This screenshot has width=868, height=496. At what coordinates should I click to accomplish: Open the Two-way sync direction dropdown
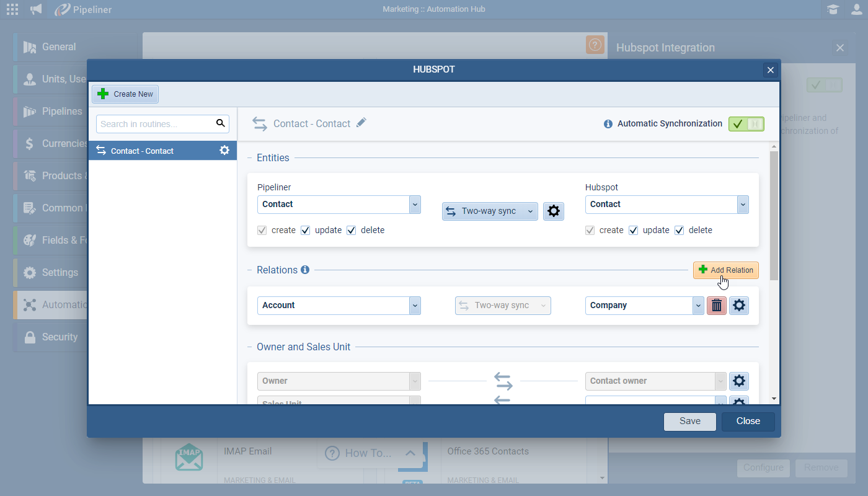pos(490,211)
